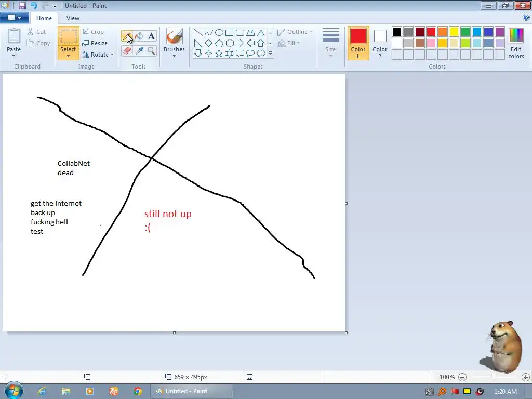Click the zoom slider handle
The image size is (532, 399).
pos(494,377)
